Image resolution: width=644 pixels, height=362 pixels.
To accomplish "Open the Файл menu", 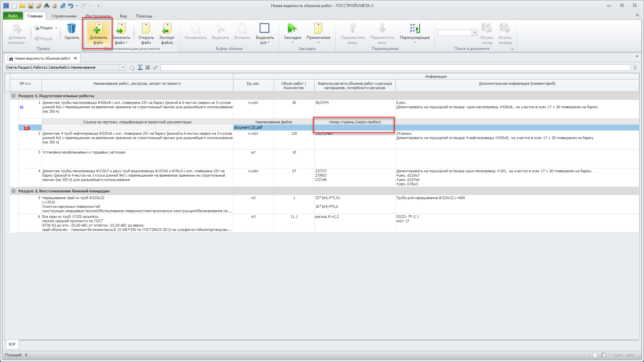I will pyautogui.click(x=13, y=16).
